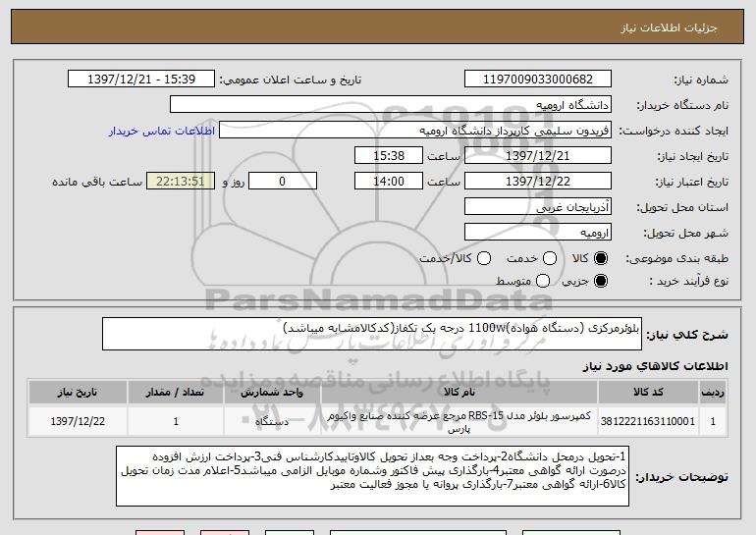Click the creation date field 1397/12/21
This screenshot has height=535, width=756.
point(538,156)
